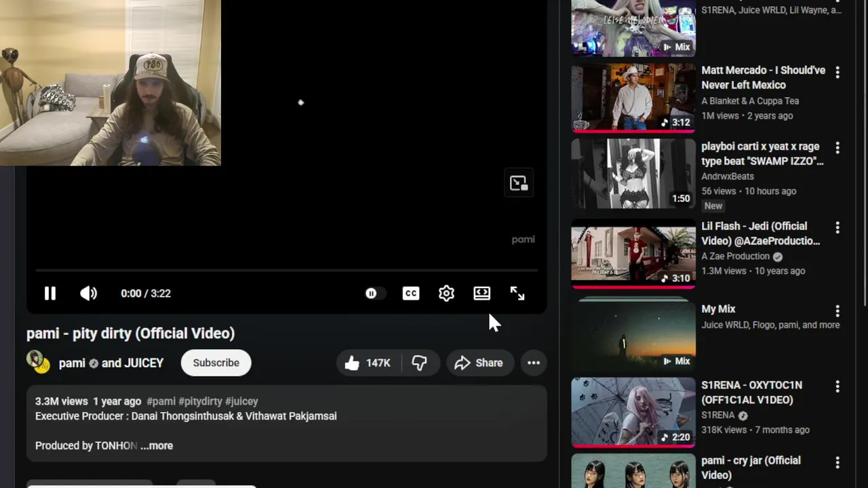868x488 pixels.
Task: Open the pami - cry jar video title
Action: [751, 468]
